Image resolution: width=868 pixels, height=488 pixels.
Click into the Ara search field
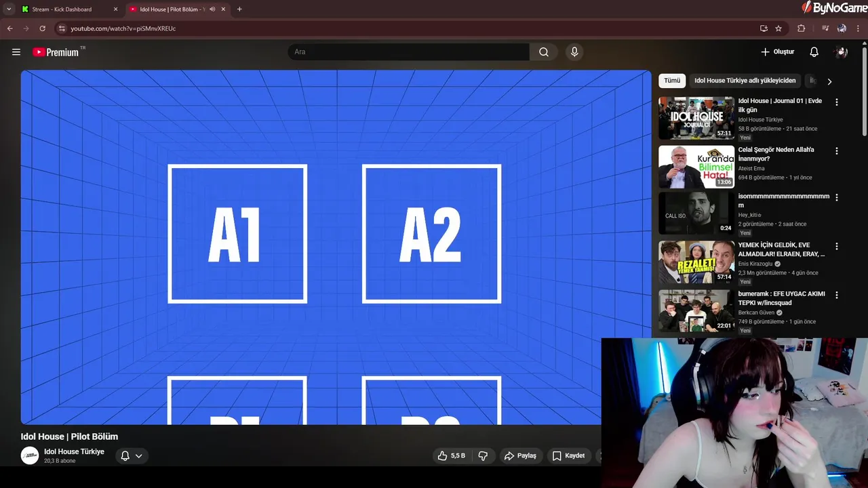pos(409,52)
